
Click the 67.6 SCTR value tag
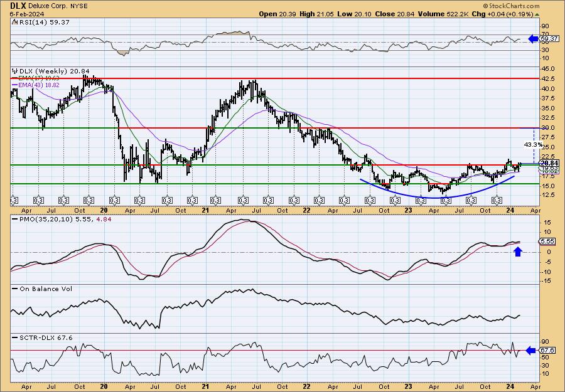point(547,350)
